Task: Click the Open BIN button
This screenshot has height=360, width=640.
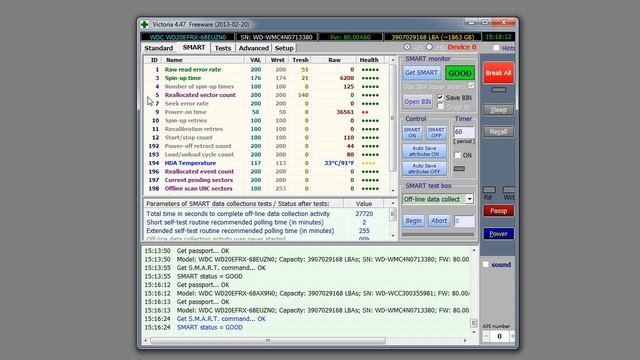Action: pos(418,102)
